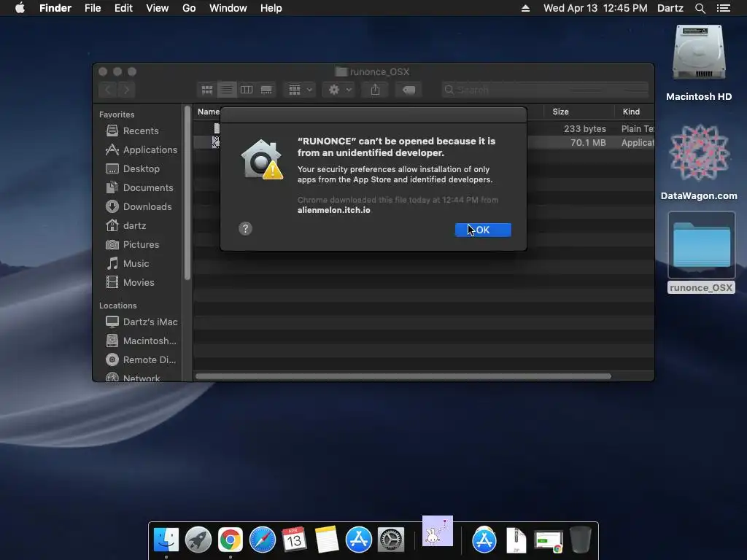The height and width of the screenshot is (560, 747).
Task: Open the Action gear menu in Finder
Action: click(x=340, y=90)
